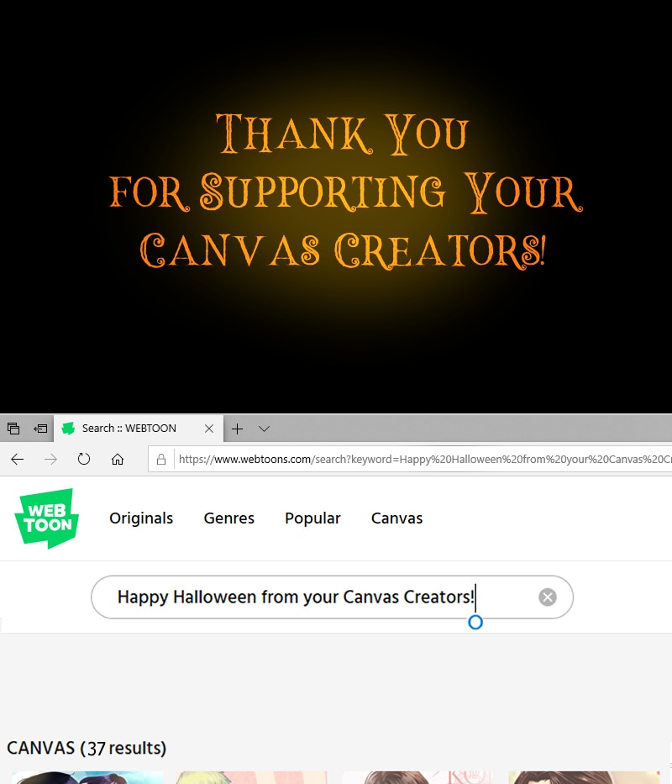672x784 pixels.
Task: Click the CANVAS 37 results heading
Action: coord(87,748)
